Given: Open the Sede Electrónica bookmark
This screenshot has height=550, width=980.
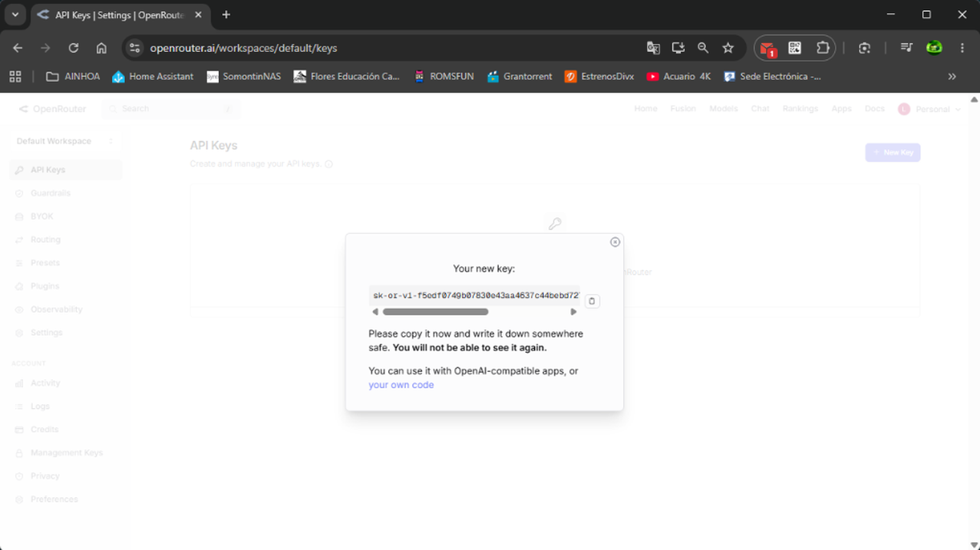Looking at the screenshot, I should tap(772, 76).
